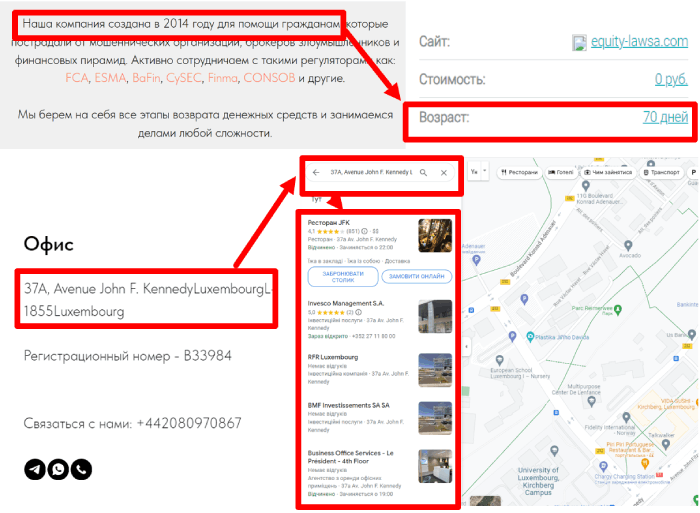Open the BaFin regulator link

(146, 78)
